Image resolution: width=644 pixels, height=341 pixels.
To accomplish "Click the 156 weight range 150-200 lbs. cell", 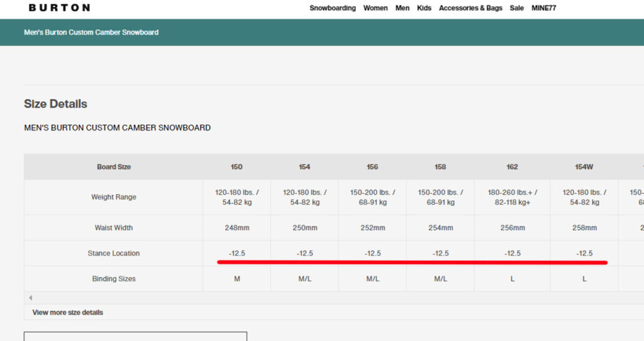I will [x=372, y=197].
